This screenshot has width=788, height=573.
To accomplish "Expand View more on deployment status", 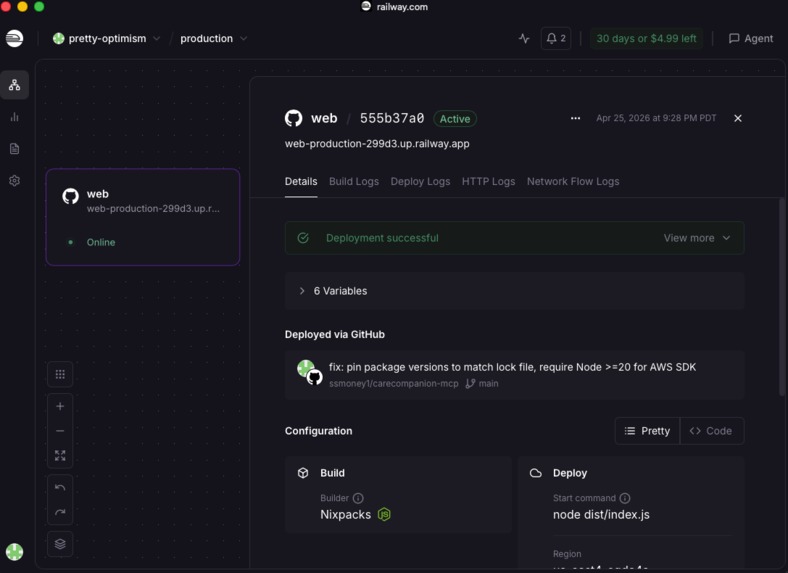I will pyautogui.click(x=697, y=238).
